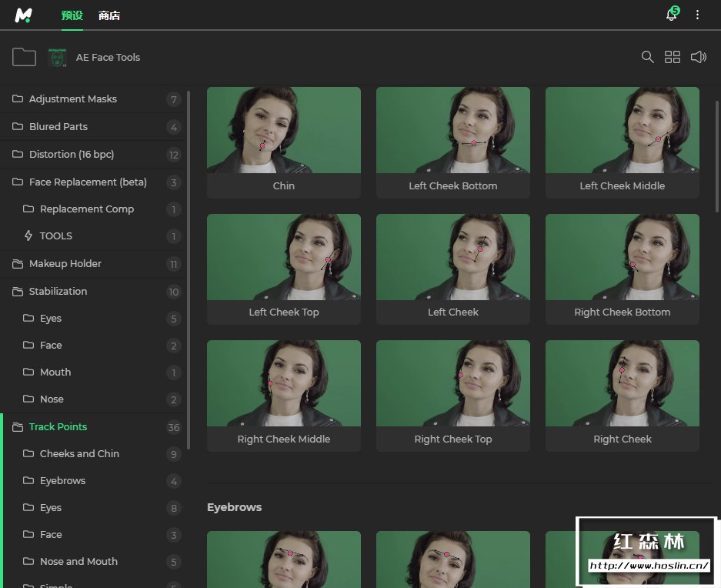Select the Chin preset thumbnail

[x=283, y=131]
